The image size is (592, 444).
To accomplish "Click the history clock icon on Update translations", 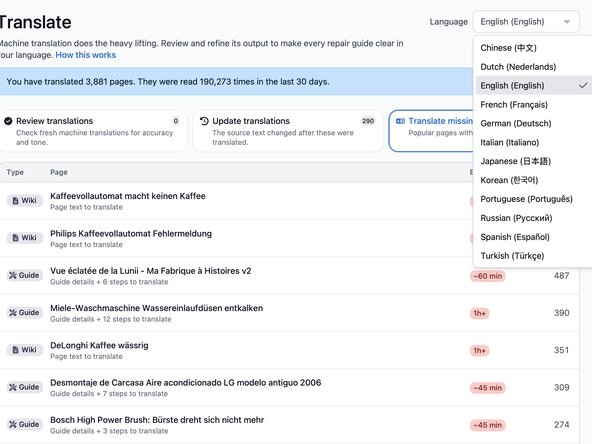I will tap(204, 121).
